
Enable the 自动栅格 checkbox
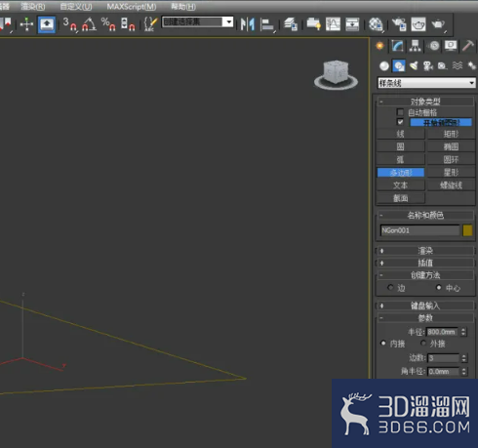click(x=400, y=112)
